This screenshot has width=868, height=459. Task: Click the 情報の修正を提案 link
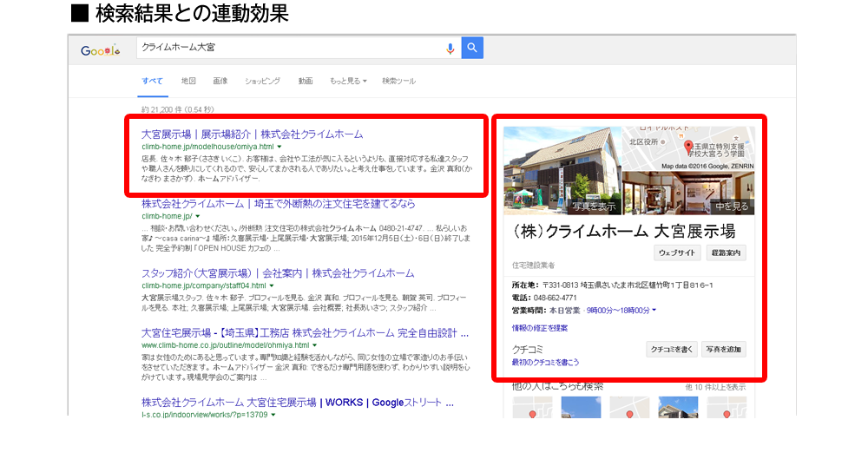click(540, 328)
